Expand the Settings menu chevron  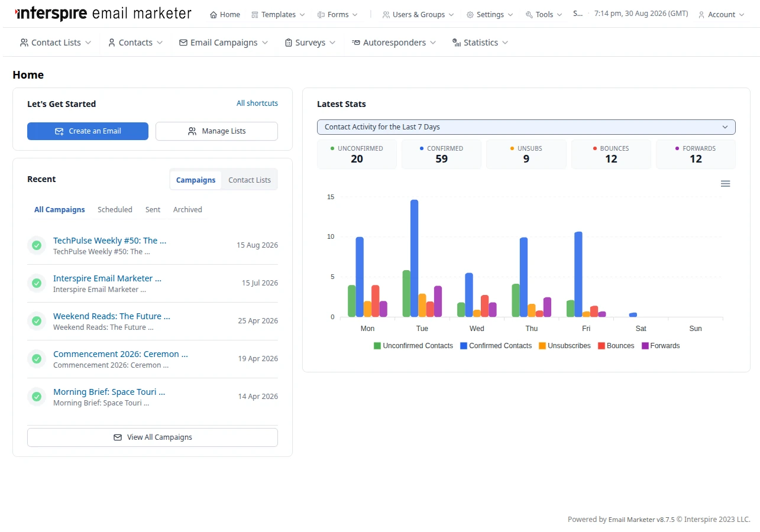pyautogui.click(x=510, y=15)
